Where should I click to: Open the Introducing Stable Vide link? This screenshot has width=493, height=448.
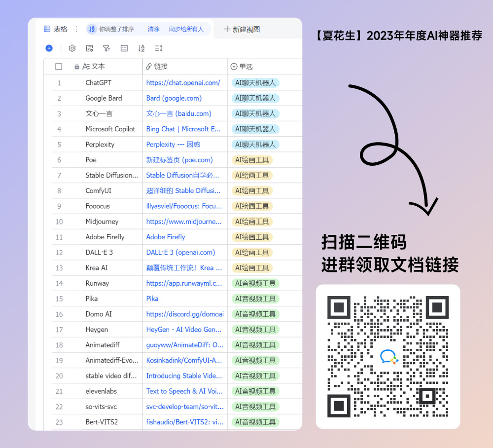pos(184,375)
